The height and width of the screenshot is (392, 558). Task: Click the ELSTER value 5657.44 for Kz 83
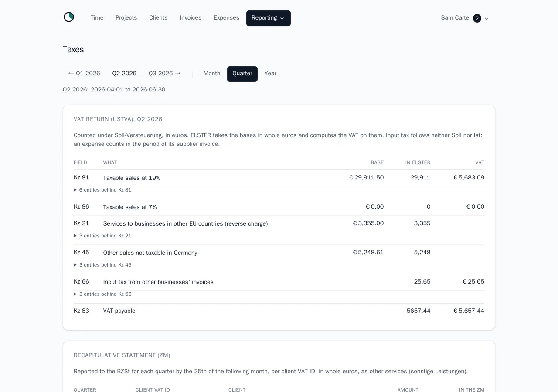click(x=418, y=311)
